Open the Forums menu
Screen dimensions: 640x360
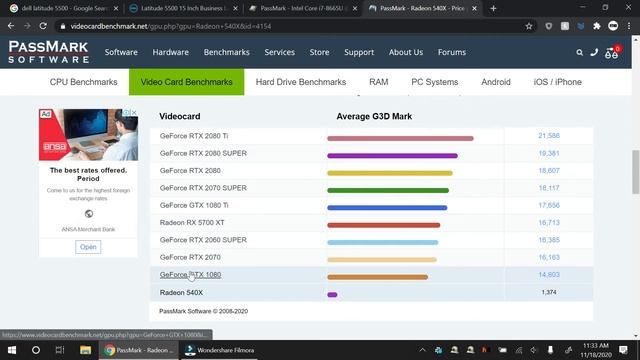click(x=452, y=52)
